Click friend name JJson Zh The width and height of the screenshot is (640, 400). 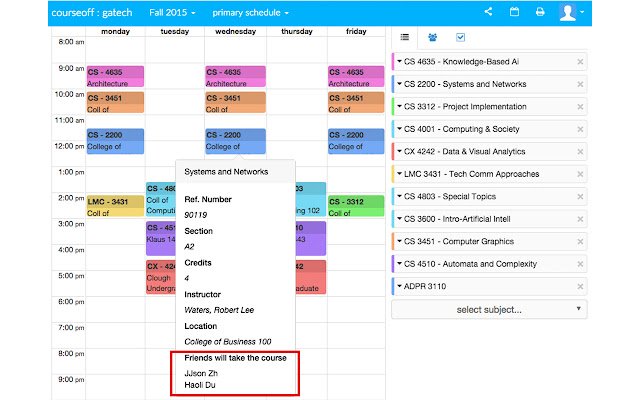(x=201, y=373)
